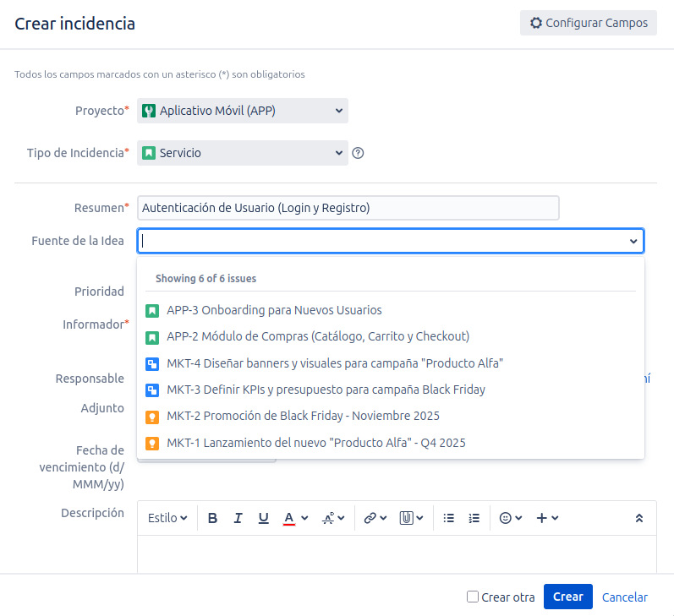Click the Cancelar link
Image resolution: width=674 pixels, height=616 pixels.
coord(624,597)
